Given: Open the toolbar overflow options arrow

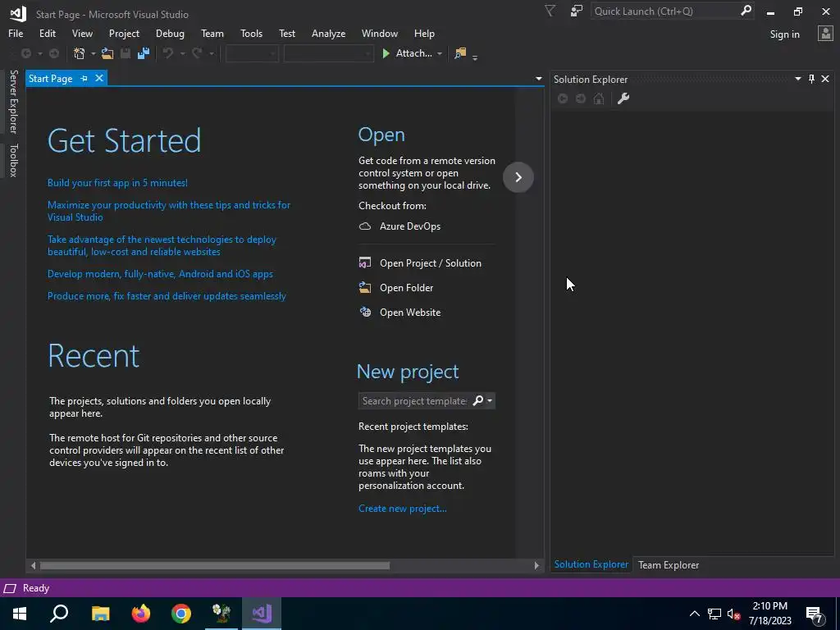Looking at the screenshot, I should [475, 57].
